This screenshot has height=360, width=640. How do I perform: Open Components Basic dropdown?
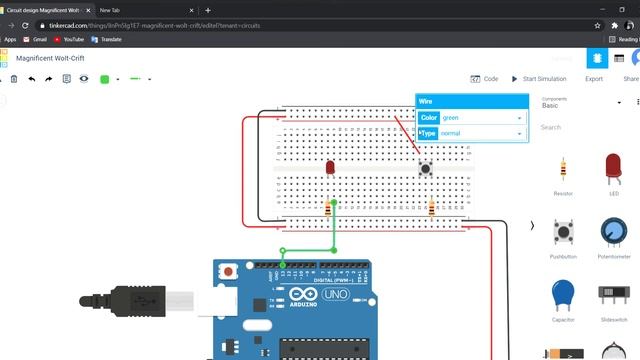pyautogui.click(x=581, y=103)
